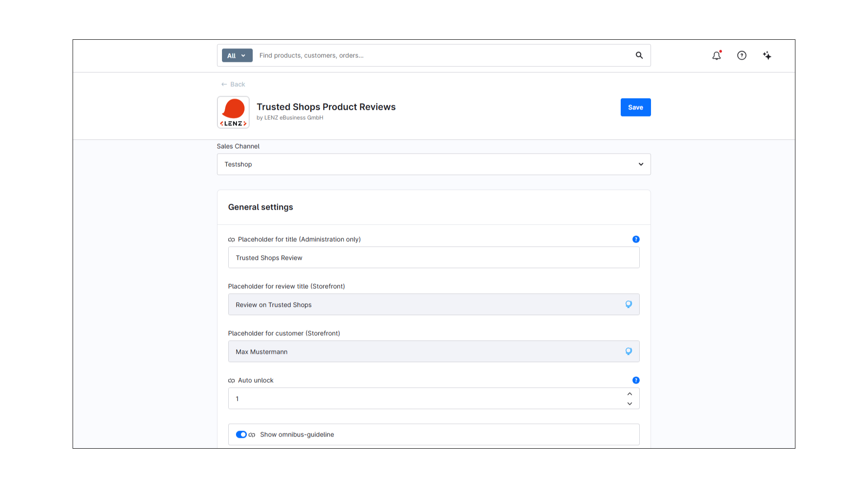This screenshot has height=488, width=868.
Task: Expand the Sales Channel dropdown
Action: (x=434, y=164)
